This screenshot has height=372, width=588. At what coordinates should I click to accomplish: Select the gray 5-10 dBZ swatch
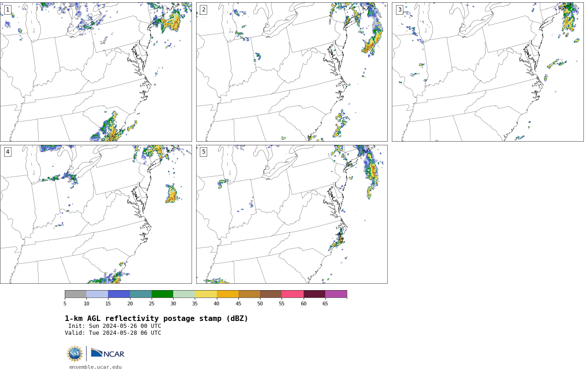point(75,294)
